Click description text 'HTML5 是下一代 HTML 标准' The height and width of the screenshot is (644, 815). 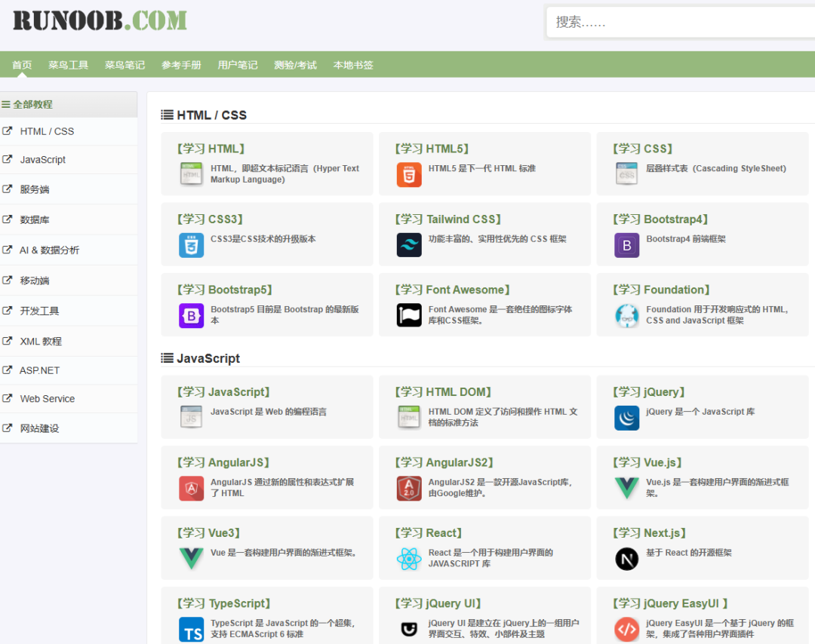tap(481, 169)
